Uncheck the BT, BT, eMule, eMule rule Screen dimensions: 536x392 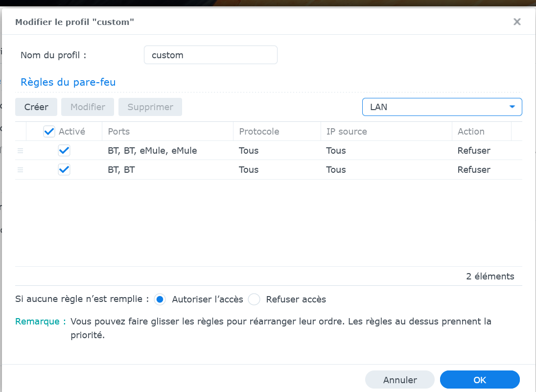(x=64, y=151)
